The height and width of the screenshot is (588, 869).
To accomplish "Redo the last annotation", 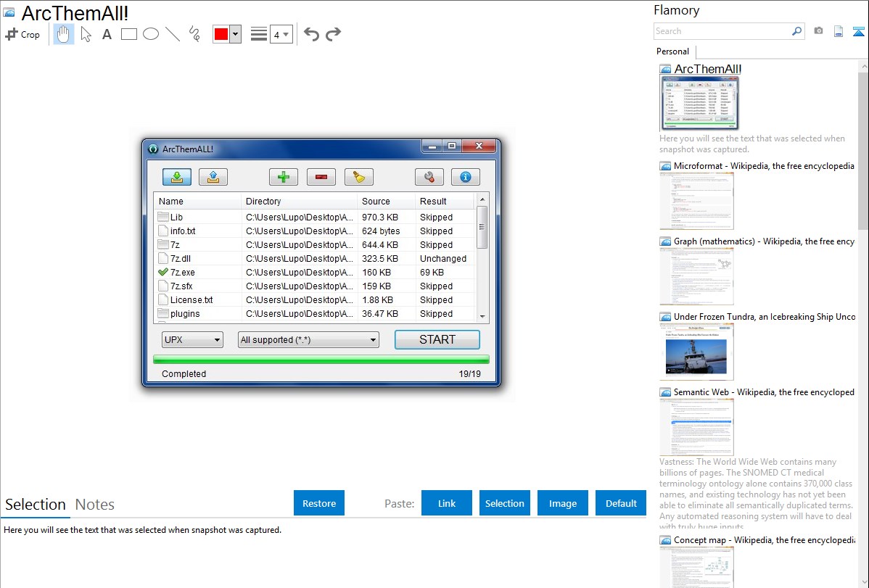I will click(333, 34).
